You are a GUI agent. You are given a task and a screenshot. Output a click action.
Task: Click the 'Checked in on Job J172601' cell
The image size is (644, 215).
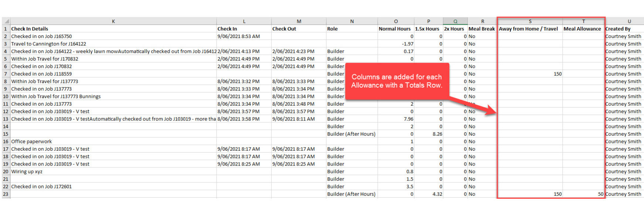[x=41, y=187]
